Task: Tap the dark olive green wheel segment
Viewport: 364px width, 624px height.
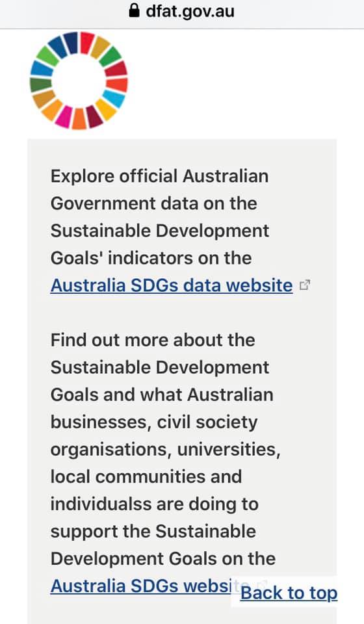Action: (40, 84)
